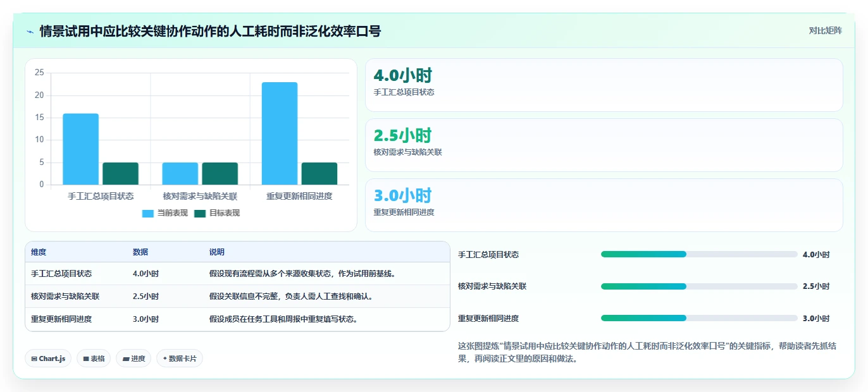Click the 4.0小时 data card
868x392 pixels.
tap(604, 85)
